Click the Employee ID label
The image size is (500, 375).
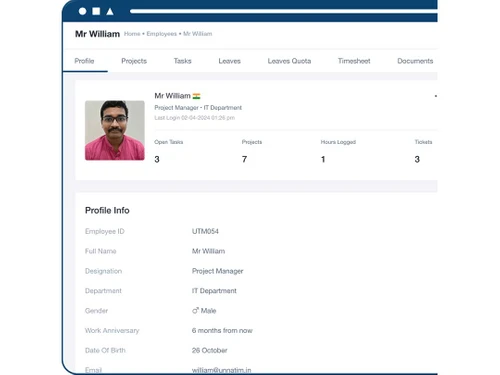click(105, 231)
